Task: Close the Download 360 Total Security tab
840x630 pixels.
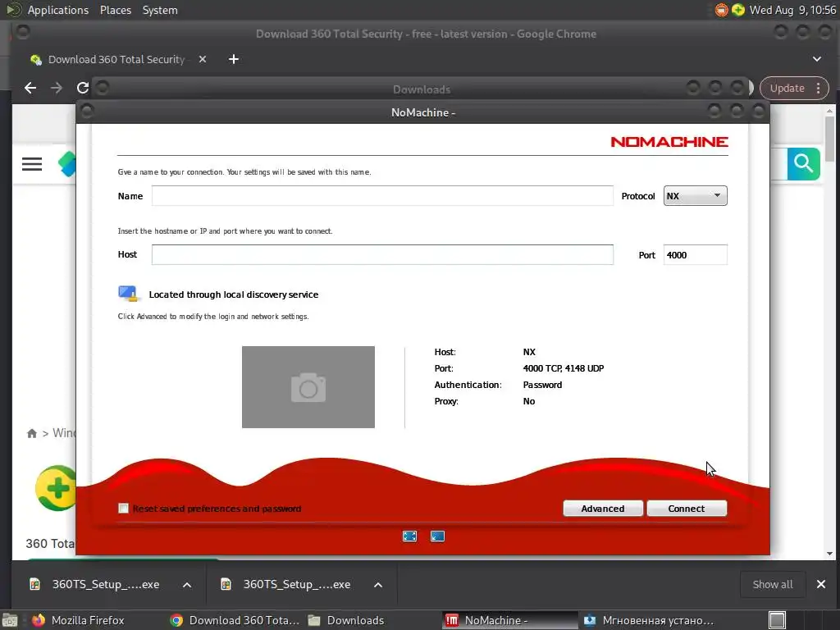Action: tap(203, 59)
